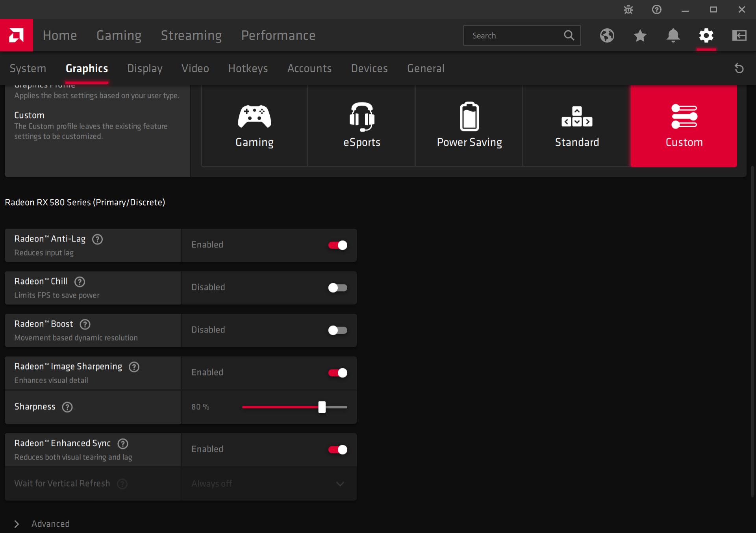The height and width of the screenshot is (533, 756).
Task: Select the Power Saving graphics profile
Action: pos(469,126)
